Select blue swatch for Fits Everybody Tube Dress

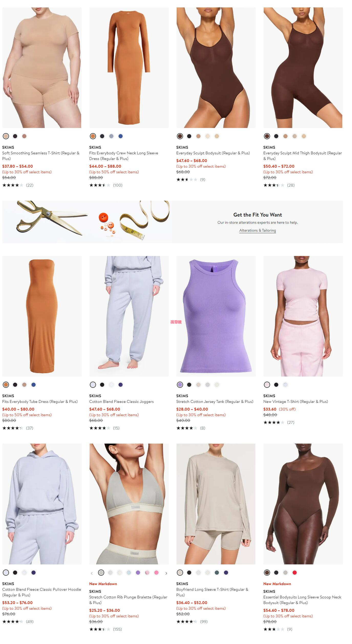click(x=34, y=385)
